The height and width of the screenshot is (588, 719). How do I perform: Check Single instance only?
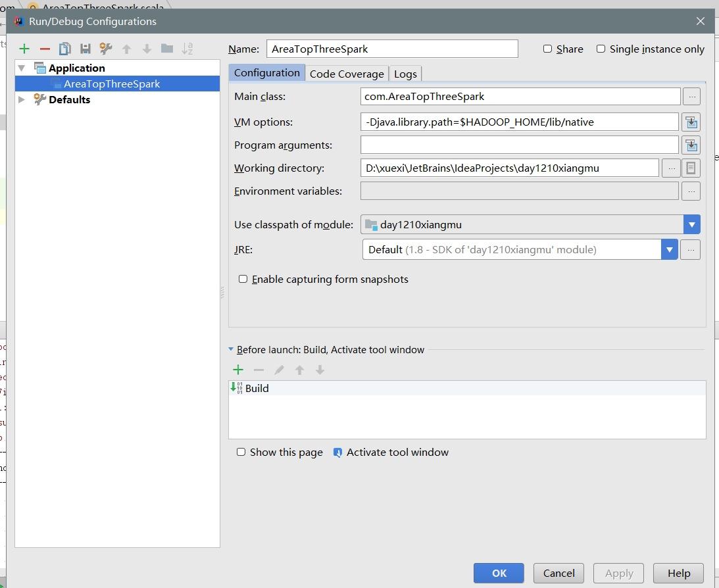point(601,49)
